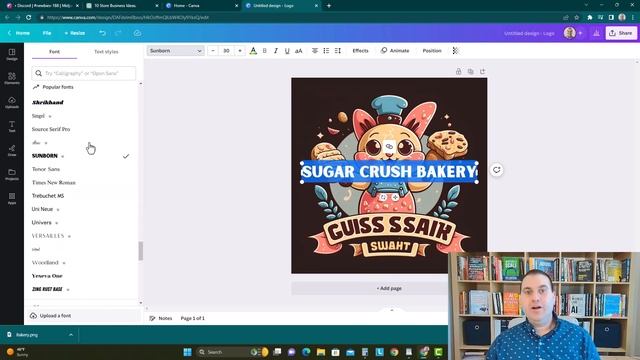
Task: Open the letter and line spacing options
Action: coord(338,51)
